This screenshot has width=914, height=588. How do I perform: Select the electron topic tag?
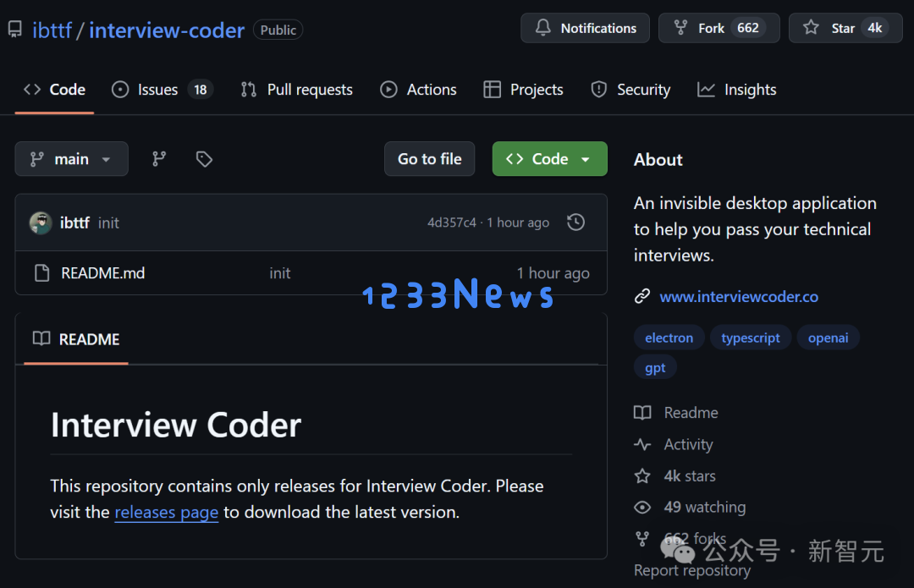(669, 338)
